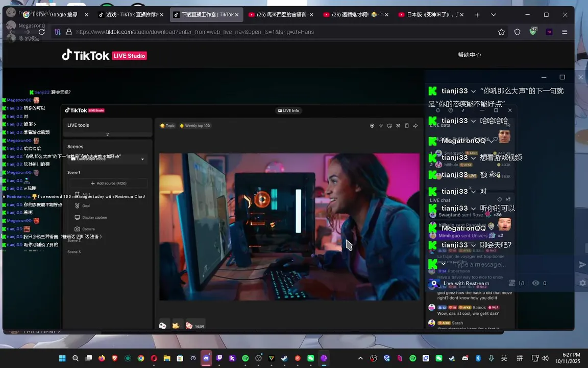Open taskbar Search magnifier
588x368 pixels.
point(76,358)
